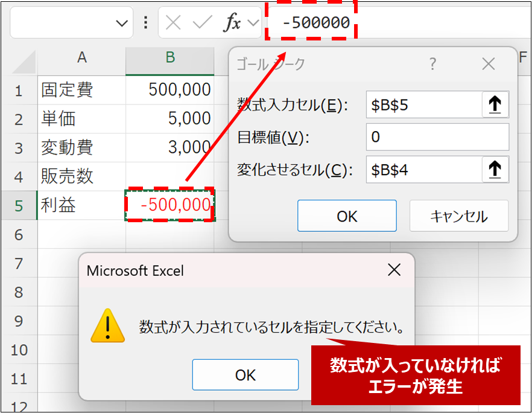The height and width of the screenshot is (413, 532).
Task: Click the 数式入力セル input field showing $B$5
Action: (x=423, y=104)
